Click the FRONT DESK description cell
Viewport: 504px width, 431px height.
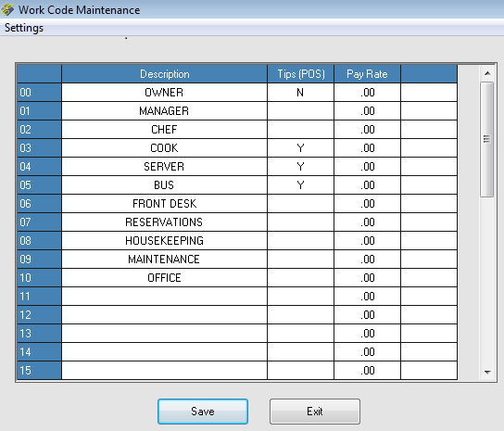tap(164, 204)
